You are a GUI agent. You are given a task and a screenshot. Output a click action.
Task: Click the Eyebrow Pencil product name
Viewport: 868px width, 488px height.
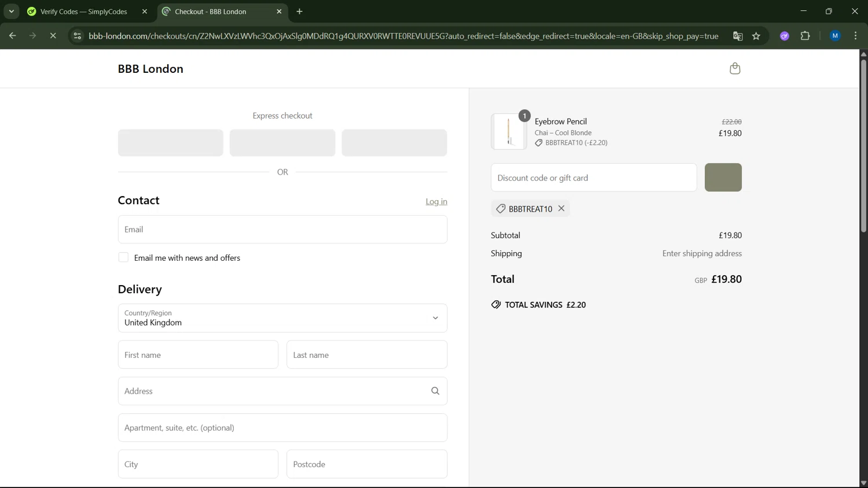[561, 121]
